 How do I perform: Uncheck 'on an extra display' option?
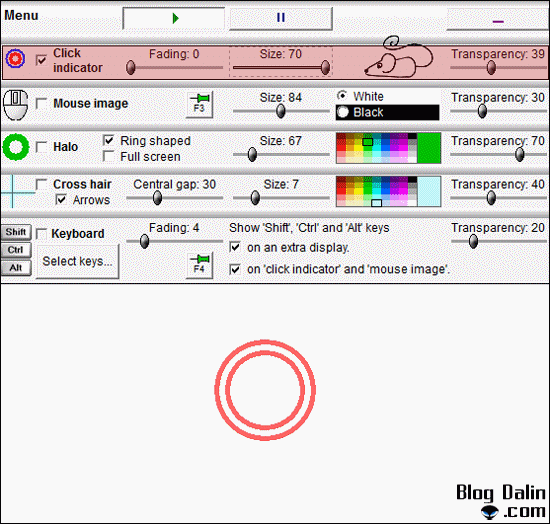tap(235, 247)
